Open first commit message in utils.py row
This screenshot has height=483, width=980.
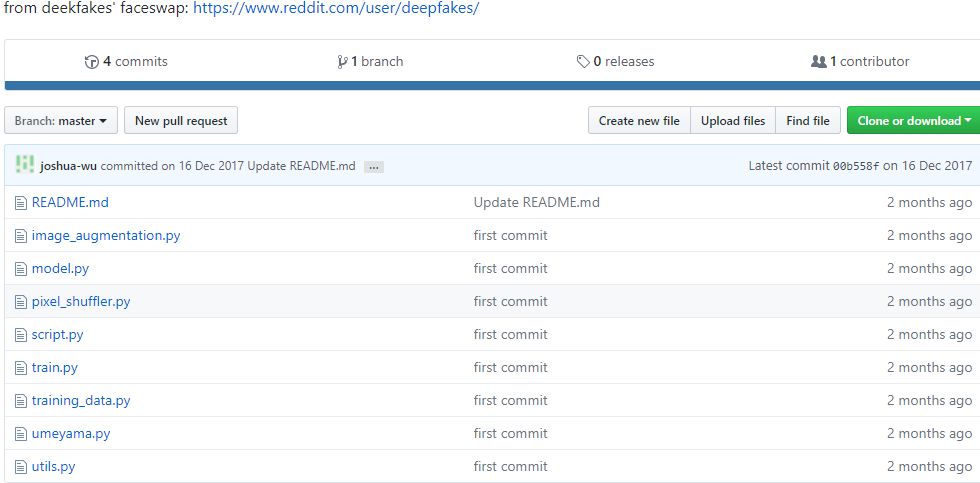511,467
